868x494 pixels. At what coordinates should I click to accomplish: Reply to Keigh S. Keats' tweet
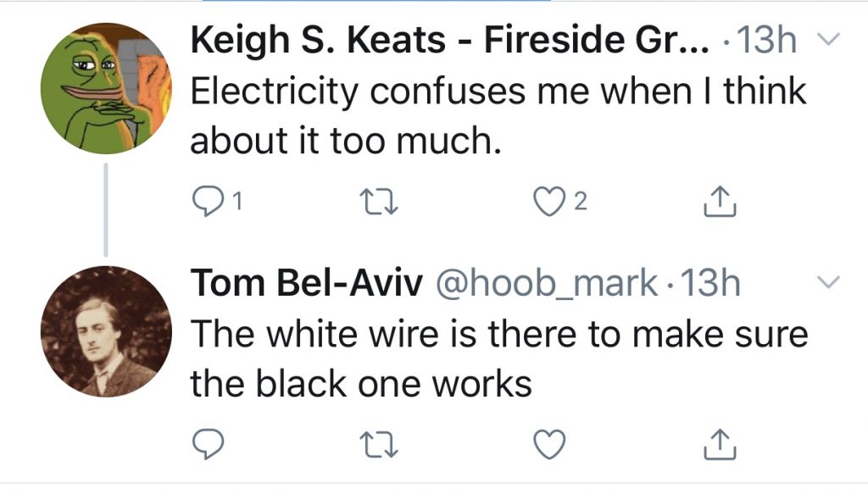pos(209,202)
